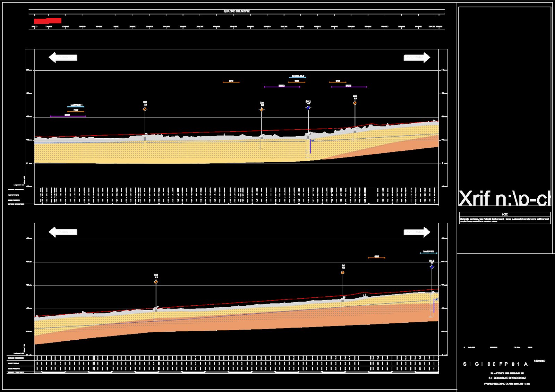Click the QUADRO DI UNIONE title
This screenshot has width=555, height=392.
pyautogui.click(x=237, y=11)
